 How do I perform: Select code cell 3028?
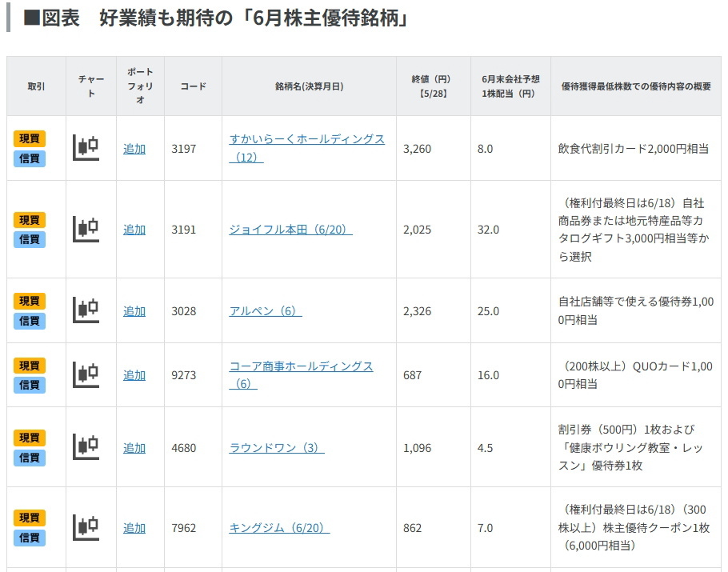184,311
